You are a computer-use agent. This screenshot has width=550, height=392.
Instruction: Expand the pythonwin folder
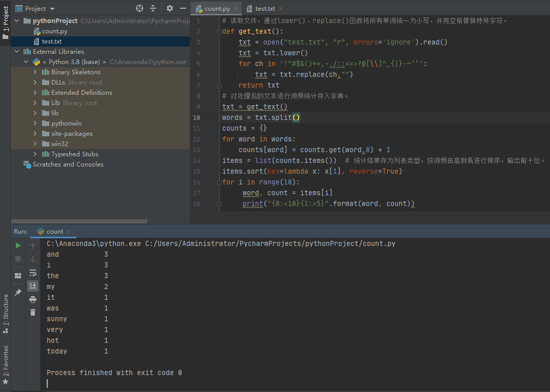[35, 123]
